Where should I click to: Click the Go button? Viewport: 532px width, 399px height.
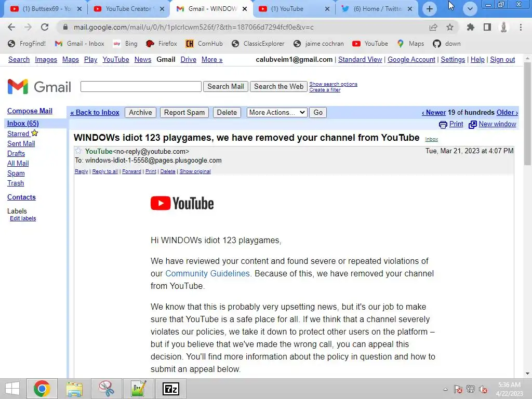coord(318,113)
